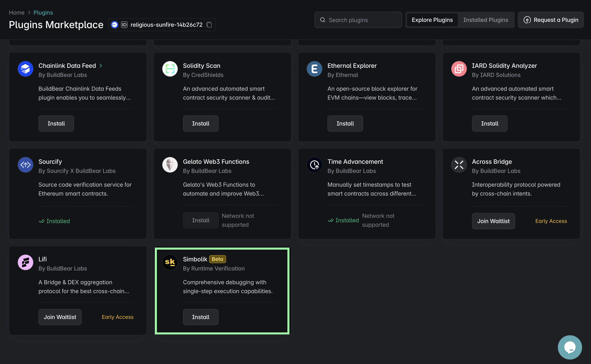Click the Plugins Marketplace heading

pos(56,25)
